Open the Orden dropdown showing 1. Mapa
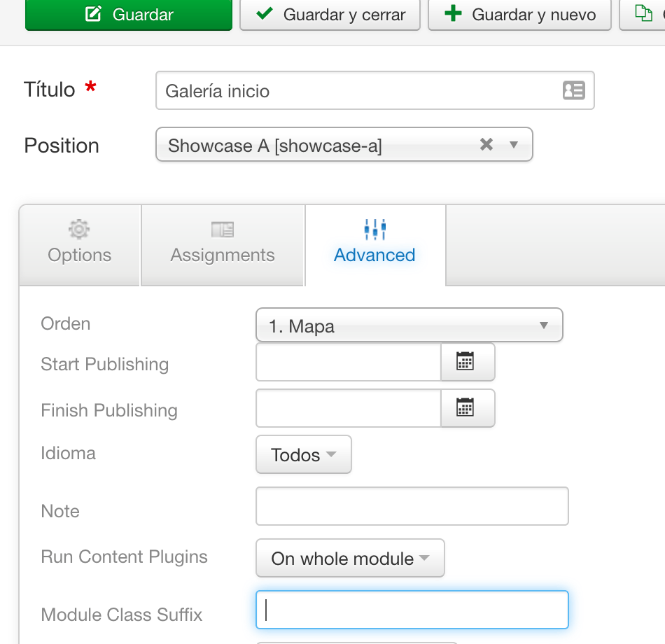 click(x=409, y=325)
